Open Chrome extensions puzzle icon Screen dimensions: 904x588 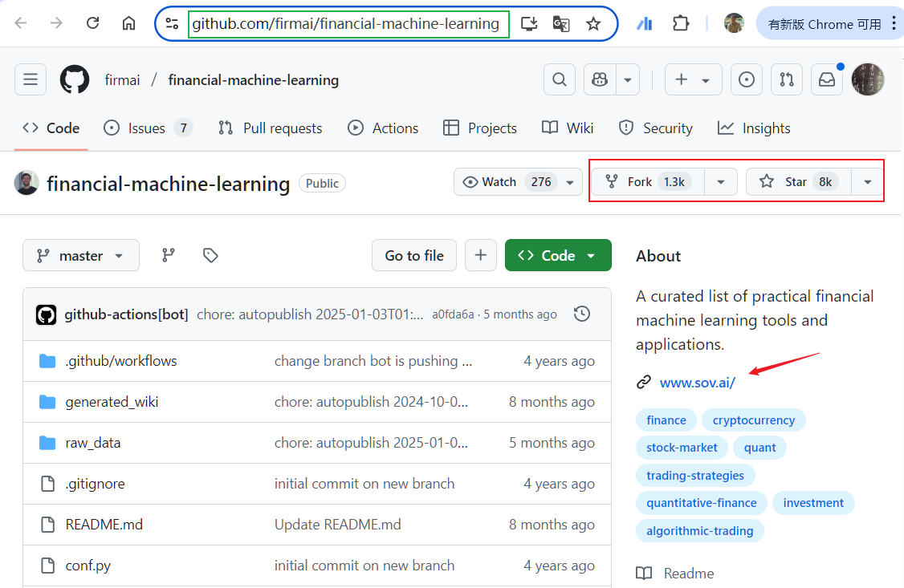pos(680,23)
